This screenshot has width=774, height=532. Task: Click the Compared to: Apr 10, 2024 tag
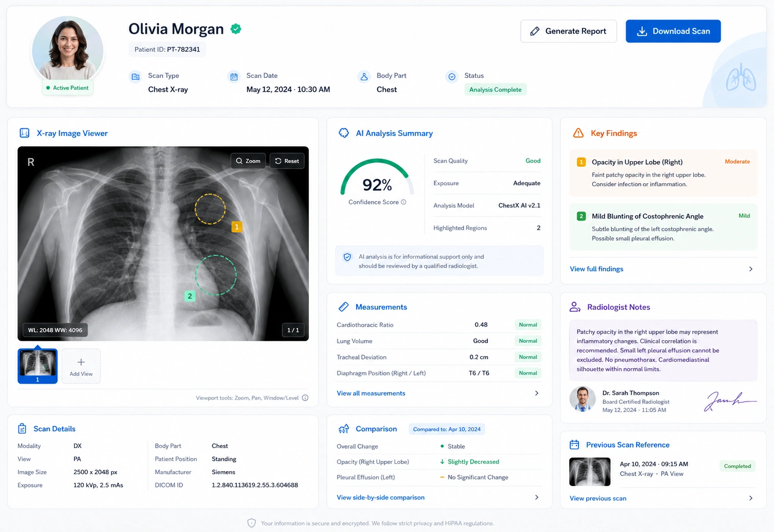446,429
